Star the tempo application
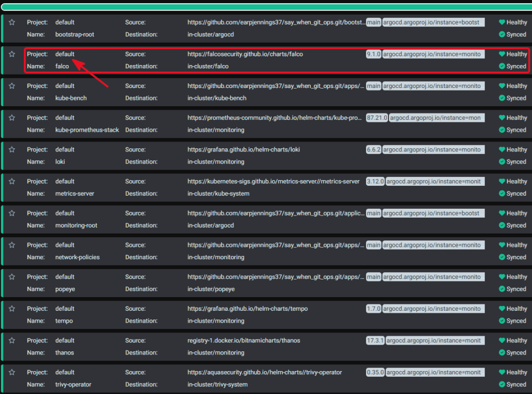 click(12, 309)
